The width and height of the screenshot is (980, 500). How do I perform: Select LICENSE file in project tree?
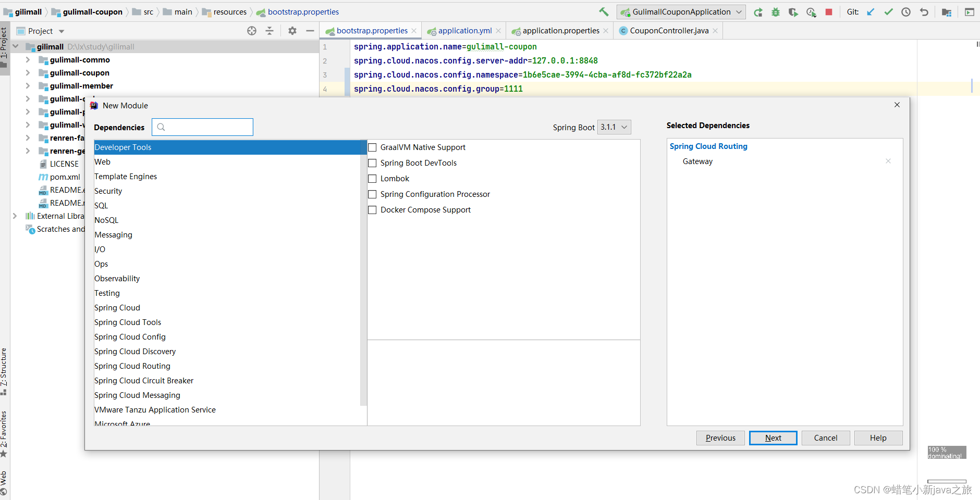point(58,164)
